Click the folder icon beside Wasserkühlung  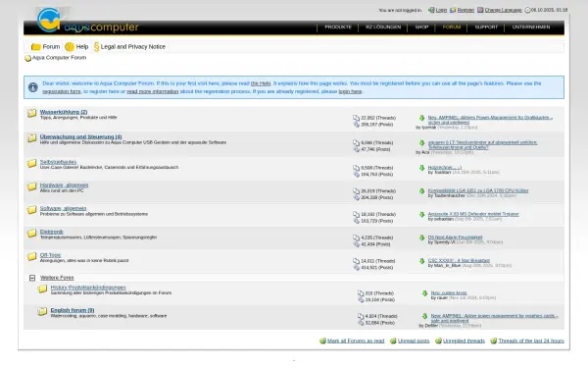click(32, 113)
